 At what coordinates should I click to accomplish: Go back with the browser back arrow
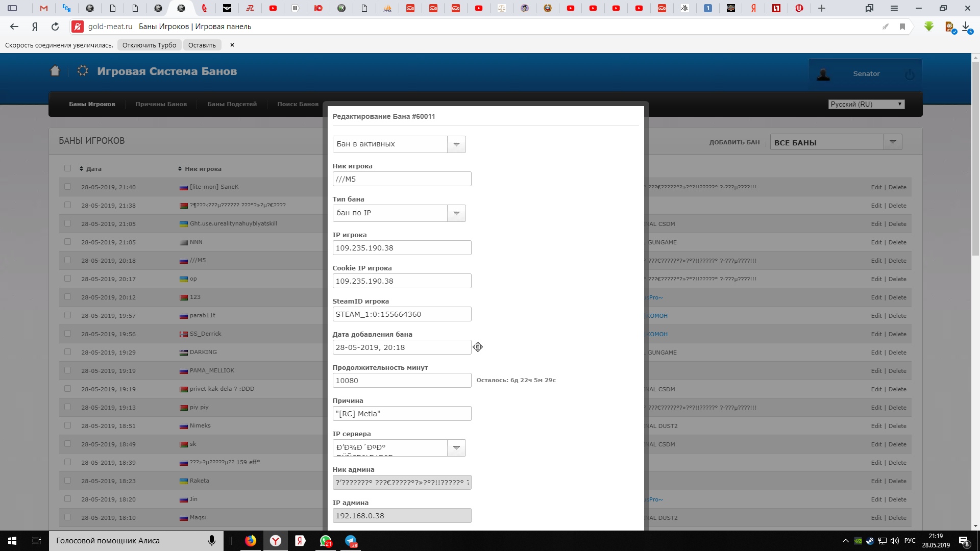click(14, 27)
